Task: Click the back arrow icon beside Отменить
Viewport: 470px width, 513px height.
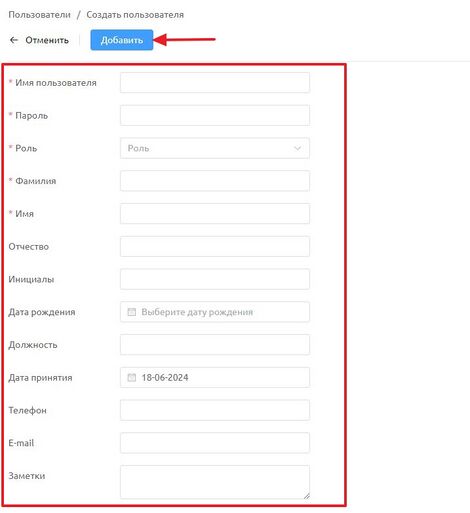Action: tap(14, 40)
